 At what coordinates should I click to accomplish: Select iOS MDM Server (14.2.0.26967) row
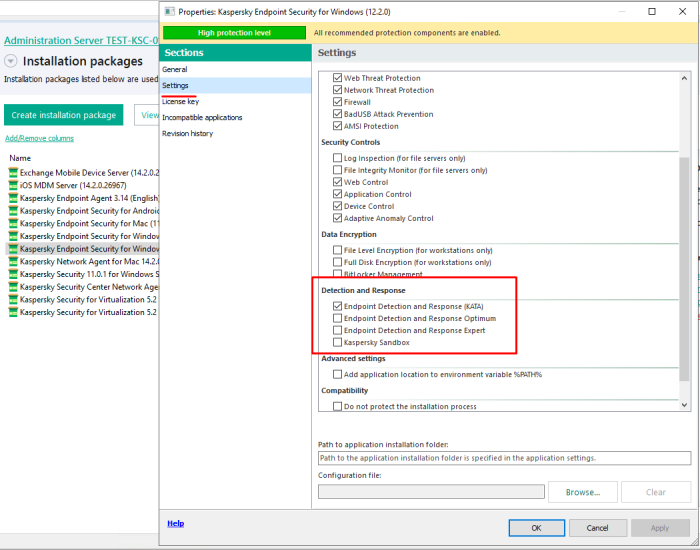[83, 185]
